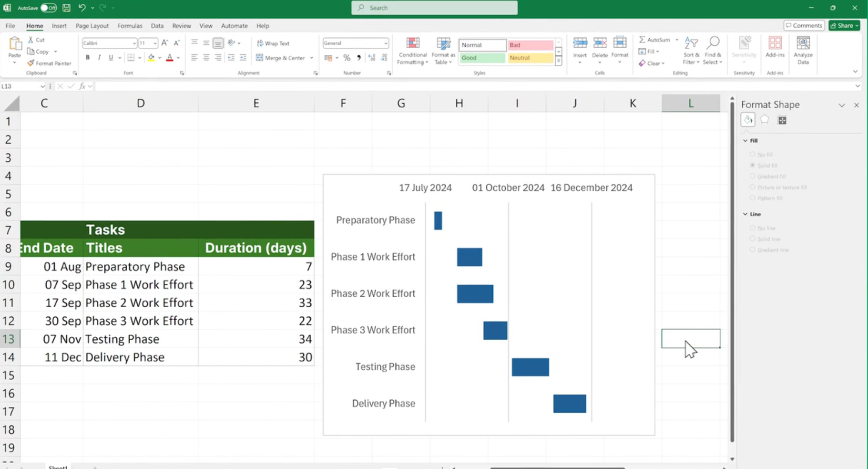Open Conditional Formatting menu
The image size is (868, 469).
pos(412,51)
